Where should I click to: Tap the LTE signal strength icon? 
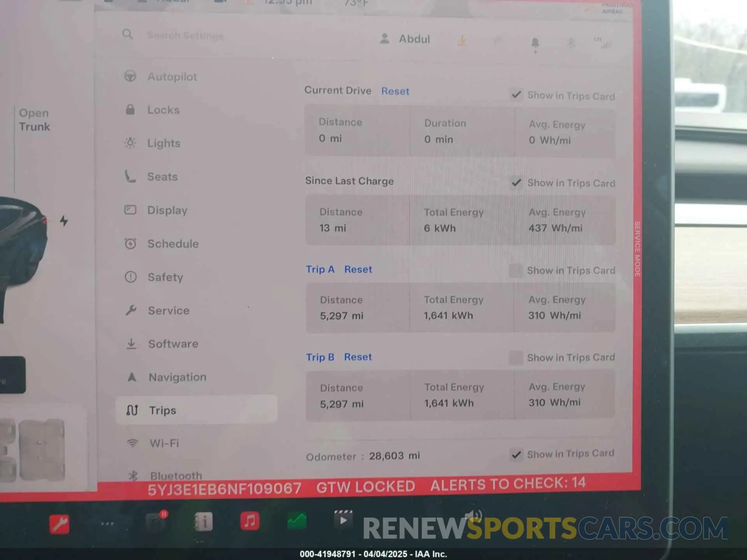point(602,43)
